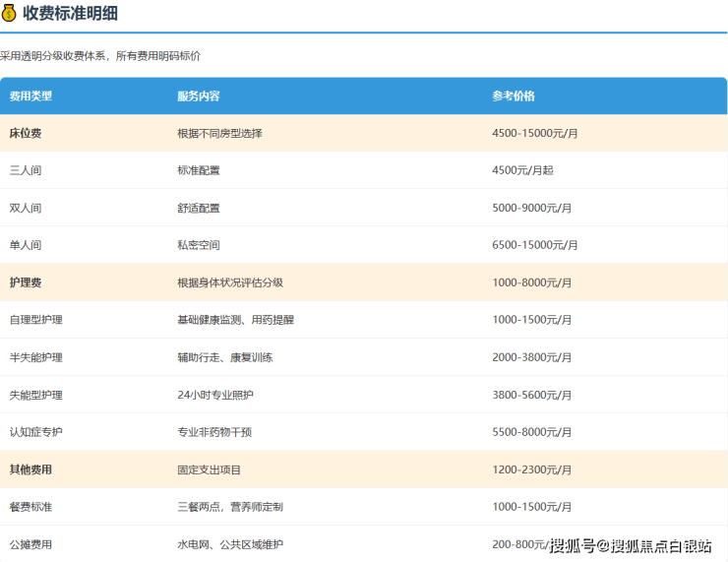Viewport: 728px width, 562px height.
Task: Click the 辅助行走、康复训练 service cell
Action: pos(224,357)
